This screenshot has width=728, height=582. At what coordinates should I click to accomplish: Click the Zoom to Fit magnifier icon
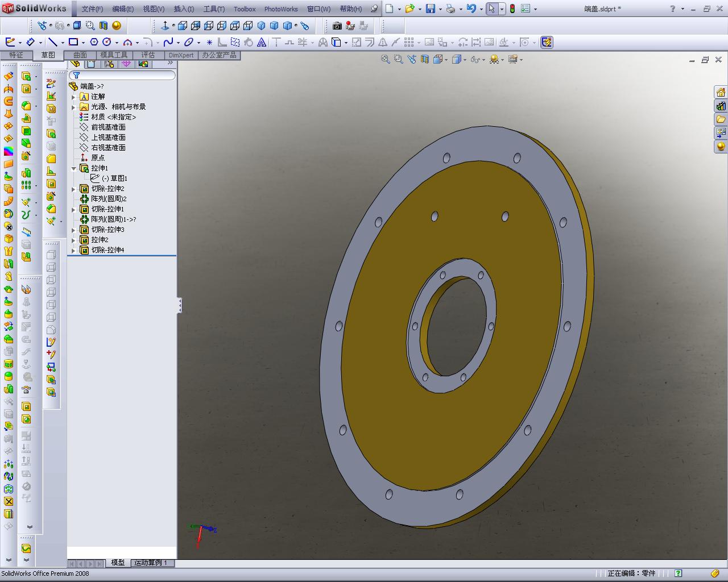pos(385,59)
